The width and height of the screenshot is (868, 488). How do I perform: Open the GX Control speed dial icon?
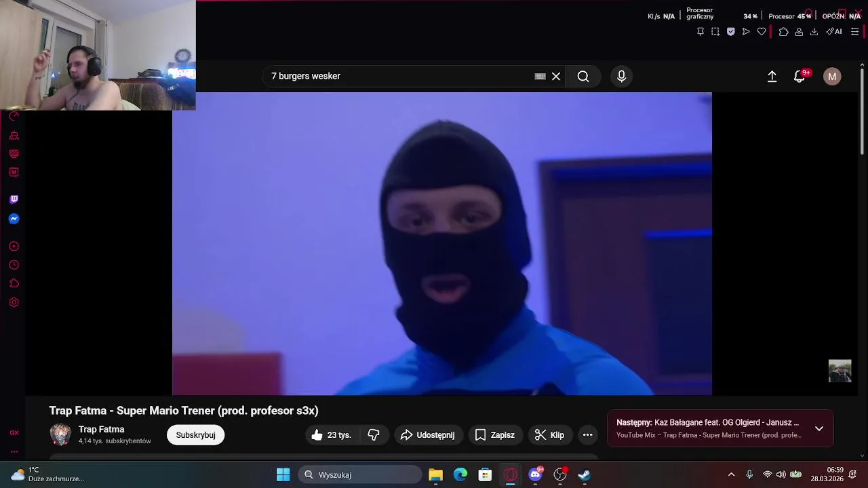coord(14,117)
